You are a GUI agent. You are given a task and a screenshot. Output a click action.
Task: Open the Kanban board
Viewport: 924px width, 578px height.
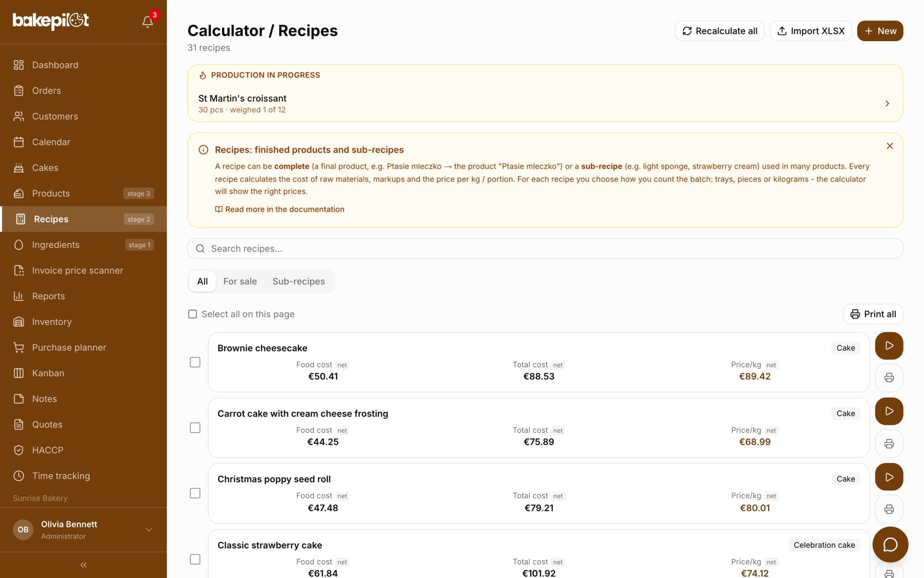coord(83,373)
